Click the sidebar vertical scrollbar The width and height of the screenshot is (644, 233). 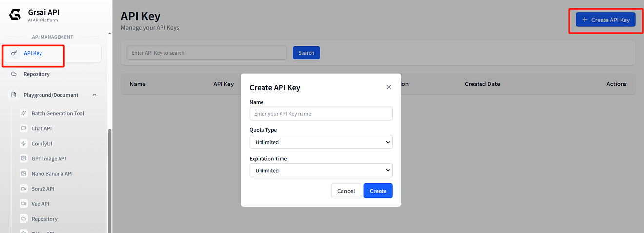[110, 181]
